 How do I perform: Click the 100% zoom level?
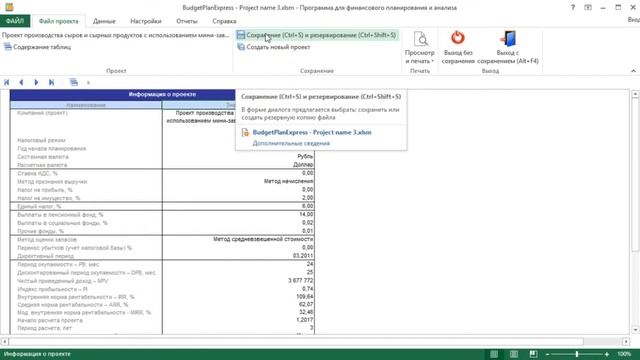[624, 354]
